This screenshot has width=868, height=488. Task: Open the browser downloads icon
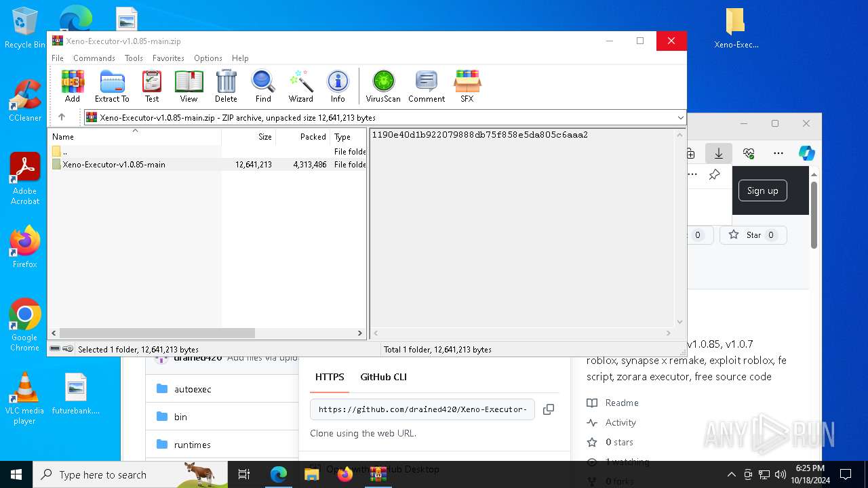point(718,154)
